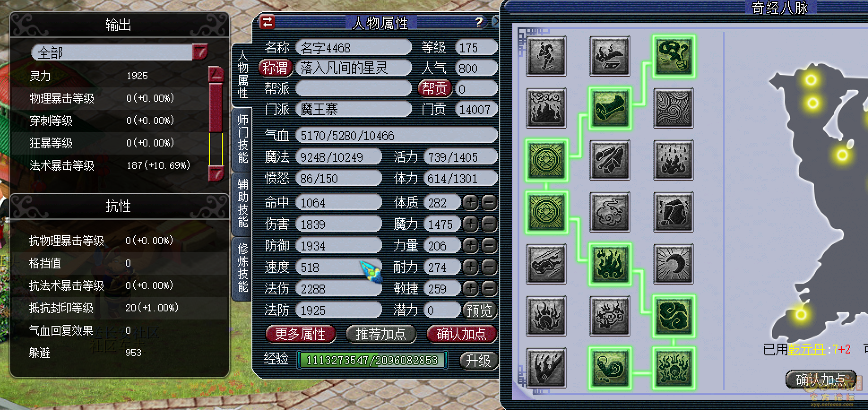Open the help question mark icon

tap(479, 22)
